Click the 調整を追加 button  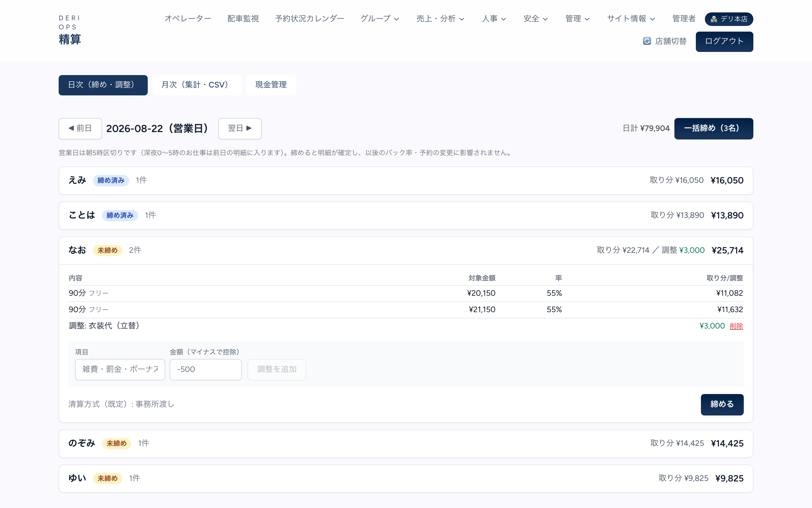[277, 370]
